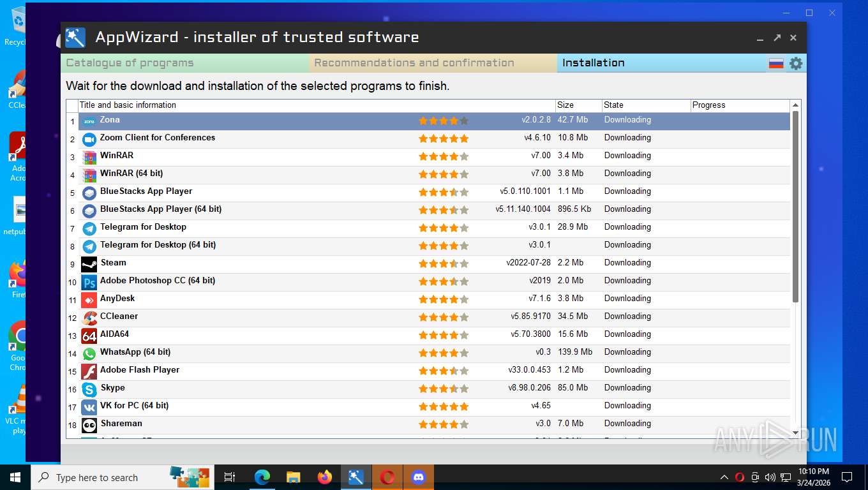The width and height of the screenshot is (868, 490).
Task: Select the Zoom Client for Conferences title
Action: (x=158, y=138)
